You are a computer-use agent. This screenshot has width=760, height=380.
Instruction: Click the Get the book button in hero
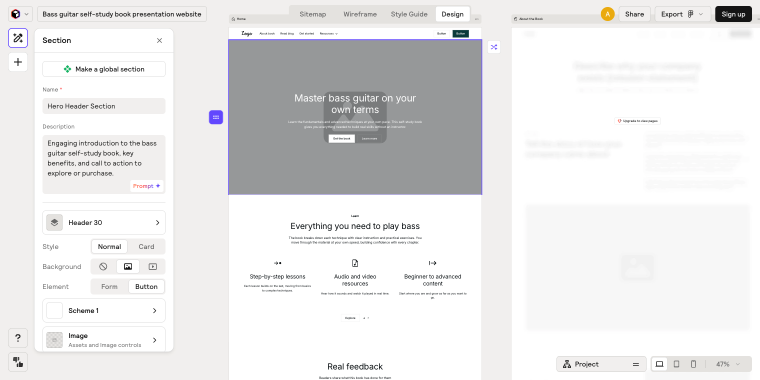(x=342, y=139)
